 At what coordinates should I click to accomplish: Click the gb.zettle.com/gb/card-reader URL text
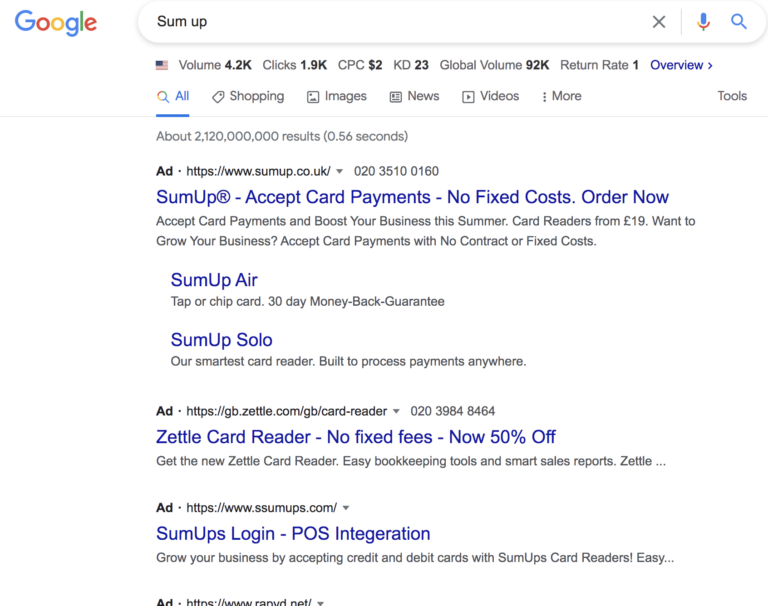[287, 412]
